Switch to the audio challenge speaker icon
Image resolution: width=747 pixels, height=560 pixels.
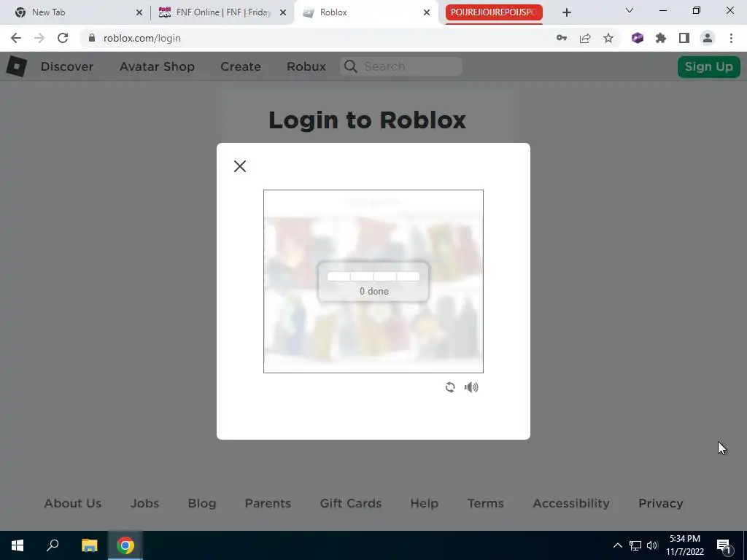pos(471,387)
